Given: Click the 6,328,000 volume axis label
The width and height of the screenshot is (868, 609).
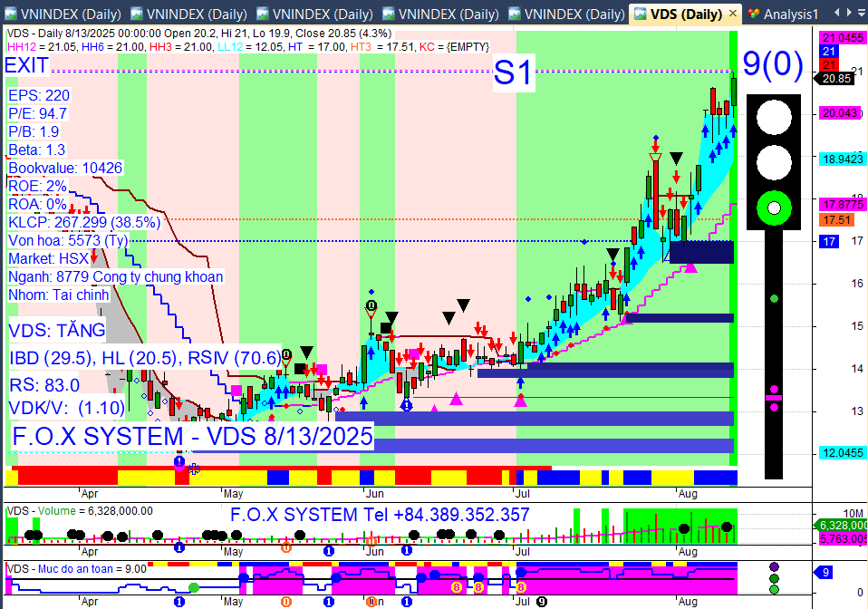Looking at the screenshot, I should click(x=843, y=526).
